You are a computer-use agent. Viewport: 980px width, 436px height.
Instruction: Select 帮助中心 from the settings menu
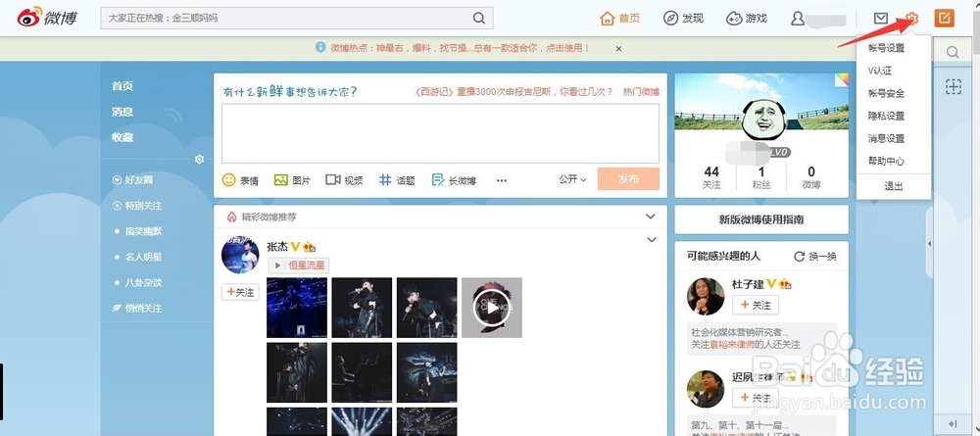(x=886, y=161)
